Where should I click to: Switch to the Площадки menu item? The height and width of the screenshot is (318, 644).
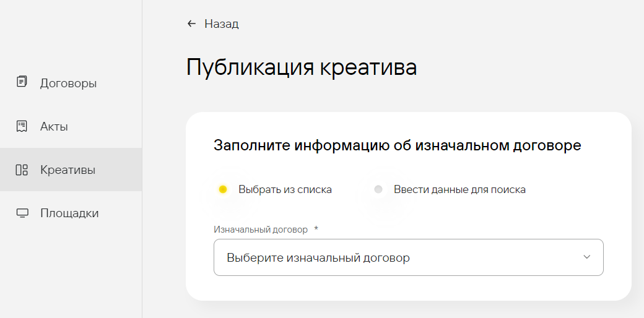click(69, 213)
